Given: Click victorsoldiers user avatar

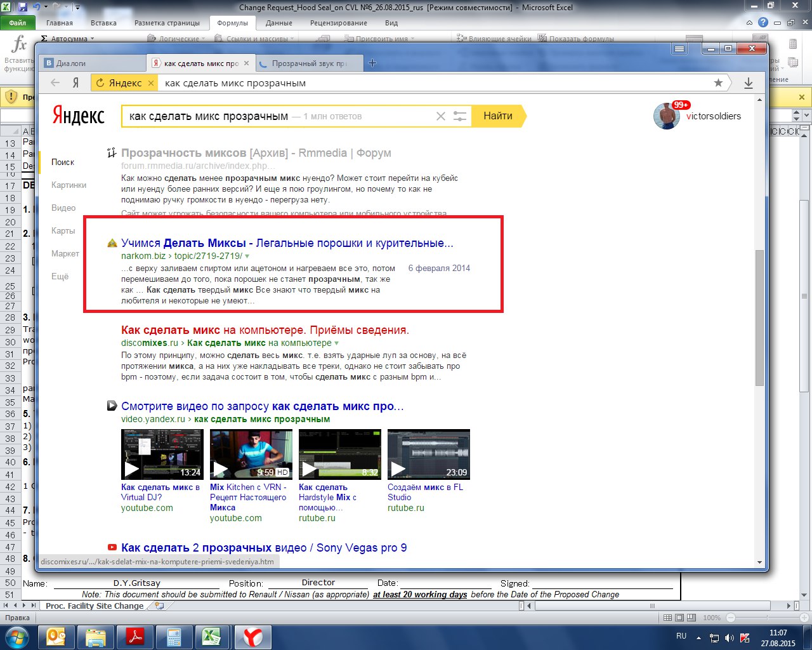Looking at the screenshot, I should pyautogui.click(x=667, y=116).
